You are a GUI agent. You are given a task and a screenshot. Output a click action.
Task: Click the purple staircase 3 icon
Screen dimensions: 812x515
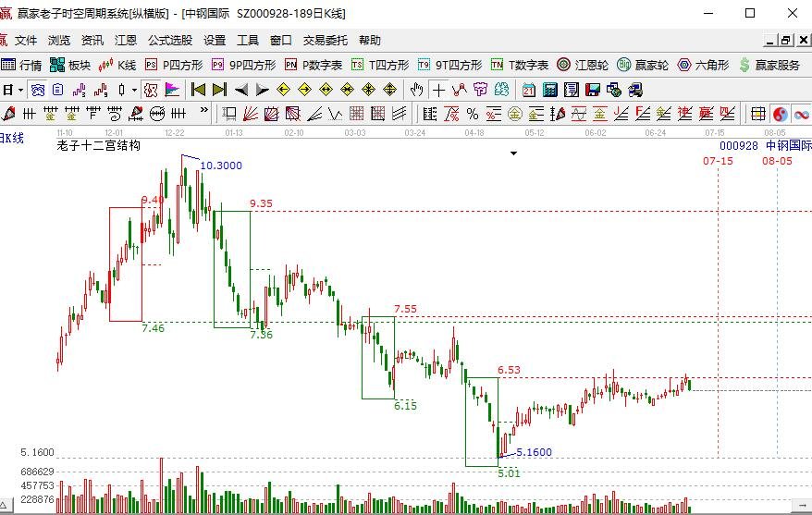(x=80, y=90)
